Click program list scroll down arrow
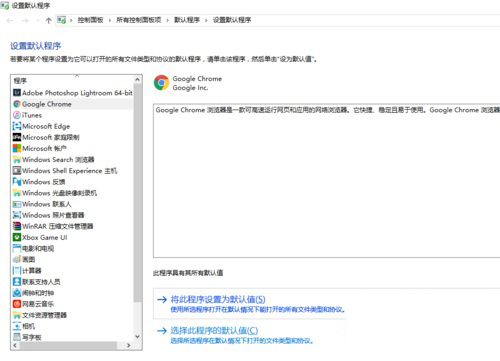 pyautogui.click(x=137, y=337)
